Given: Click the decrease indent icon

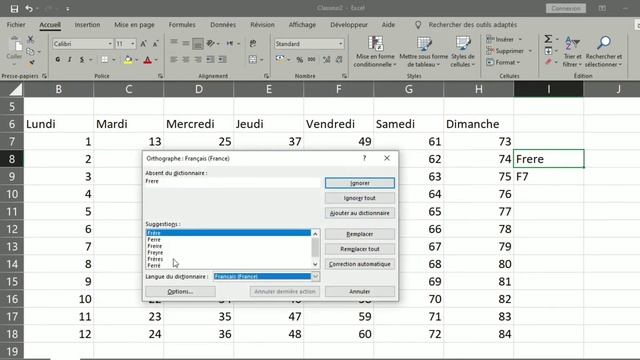Looking at the screenshot, I should 210,60.
